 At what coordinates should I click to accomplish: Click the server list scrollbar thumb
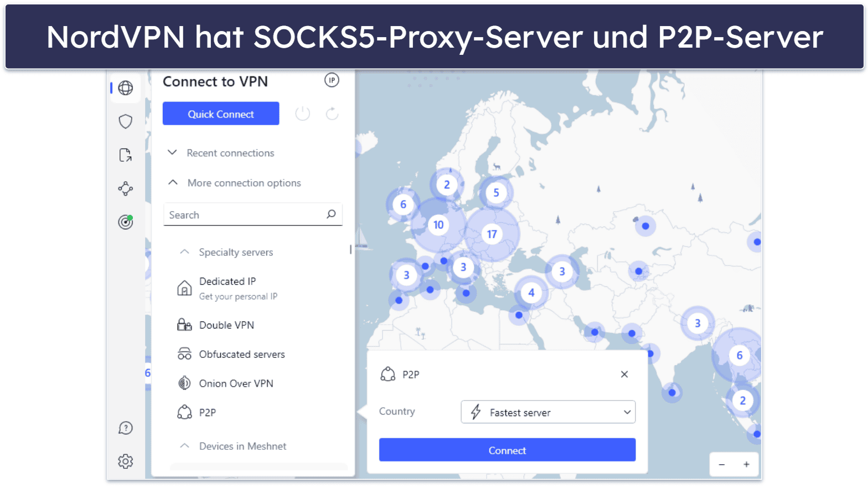[x=350, y=250]
